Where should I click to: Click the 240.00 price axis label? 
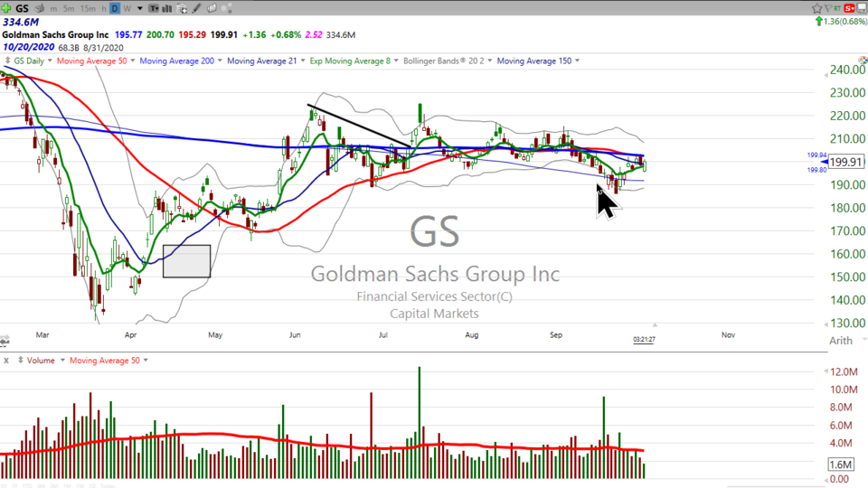coord(847,70)
